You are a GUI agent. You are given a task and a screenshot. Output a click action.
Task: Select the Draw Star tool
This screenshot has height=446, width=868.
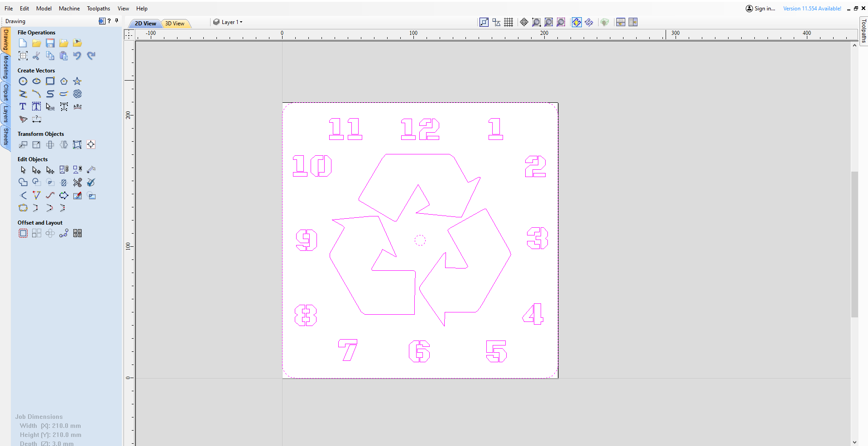pyautogui.click(x=77, y=81)
